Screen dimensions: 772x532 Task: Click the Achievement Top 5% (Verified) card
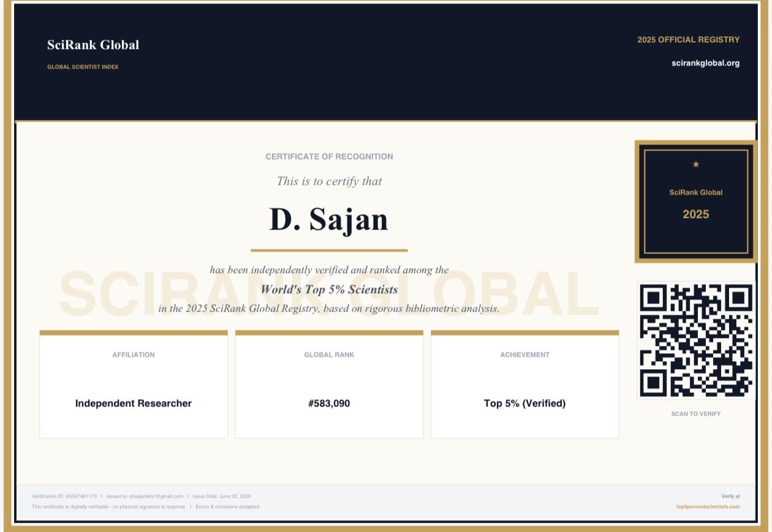tap(525, 384)
